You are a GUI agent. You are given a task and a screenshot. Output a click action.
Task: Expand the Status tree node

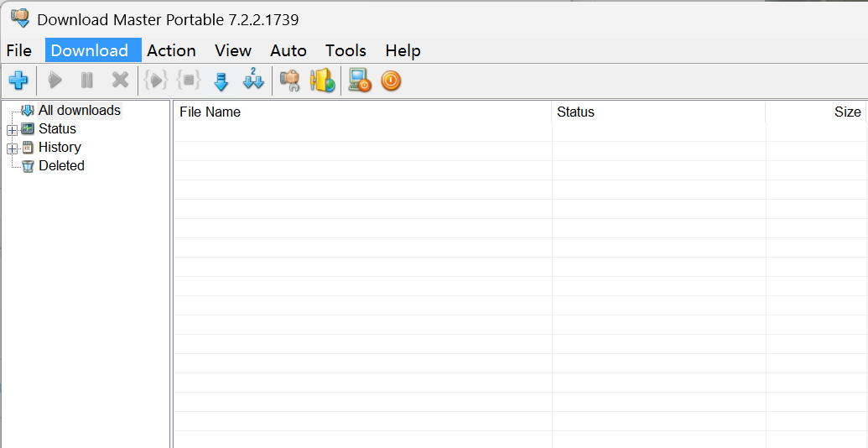[12, 130]
